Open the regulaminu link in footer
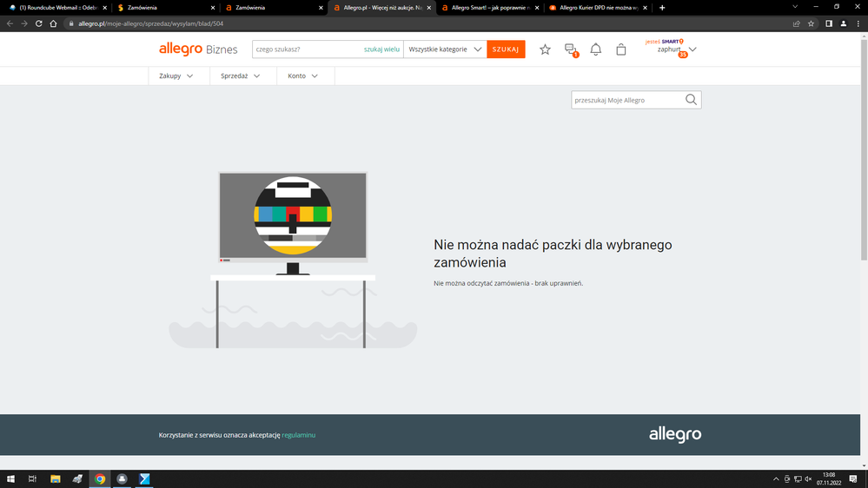 point(298,435)
